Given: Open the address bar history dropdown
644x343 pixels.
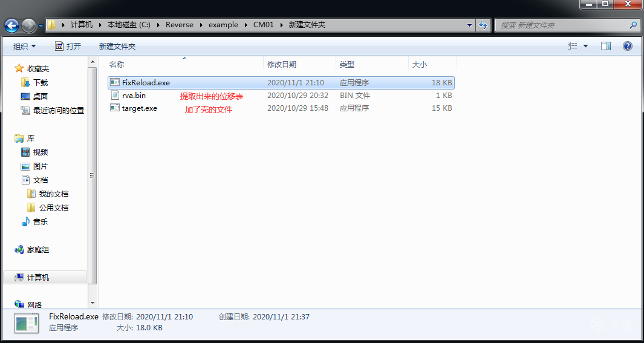Looking at the screenshot, I should click(x=469, y=25).
